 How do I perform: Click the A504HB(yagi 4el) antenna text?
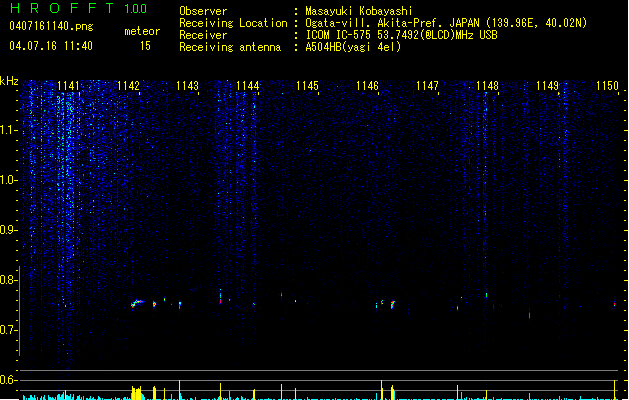click(x=353, y=47)
